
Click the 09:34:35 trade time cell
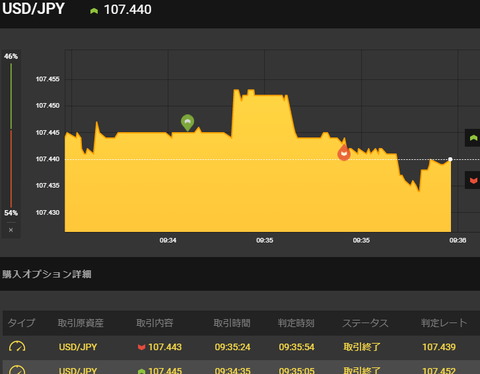click(x=233, y=370)
